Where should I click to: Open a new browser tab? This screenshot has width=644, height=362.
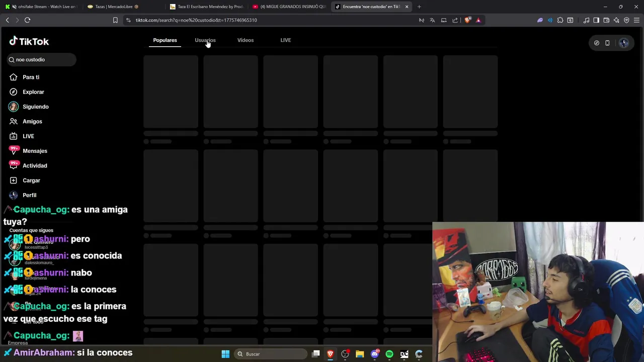coord(419,7)
